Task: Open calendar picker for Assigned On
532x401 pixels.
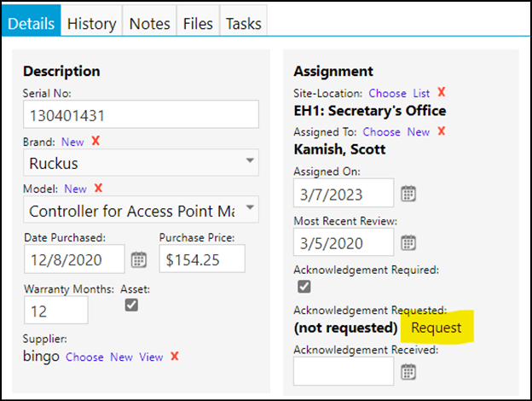Action: click(x=408, y=194)
